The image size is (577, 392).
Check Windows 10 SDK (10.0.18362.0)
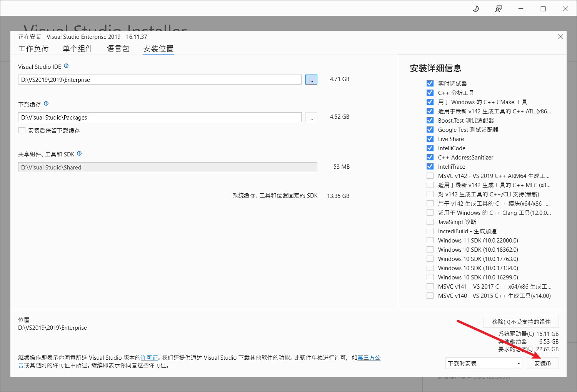pos(430,249)
